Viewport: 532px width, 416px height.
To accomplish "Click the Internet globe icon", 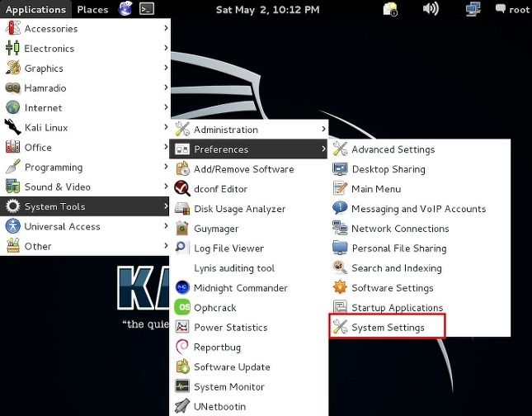I will coord(13,107).
